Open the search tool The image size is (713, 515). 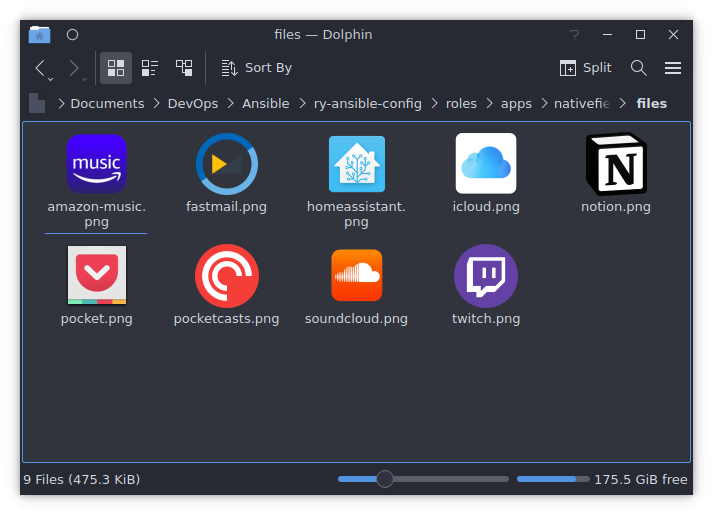[x=639, y=68]
